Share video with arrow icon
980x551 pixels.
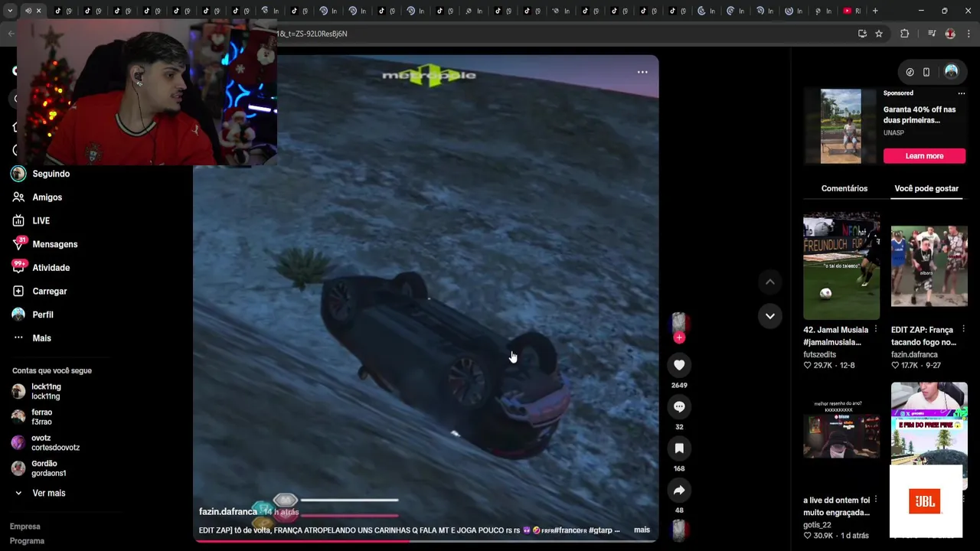coord(679,490)
